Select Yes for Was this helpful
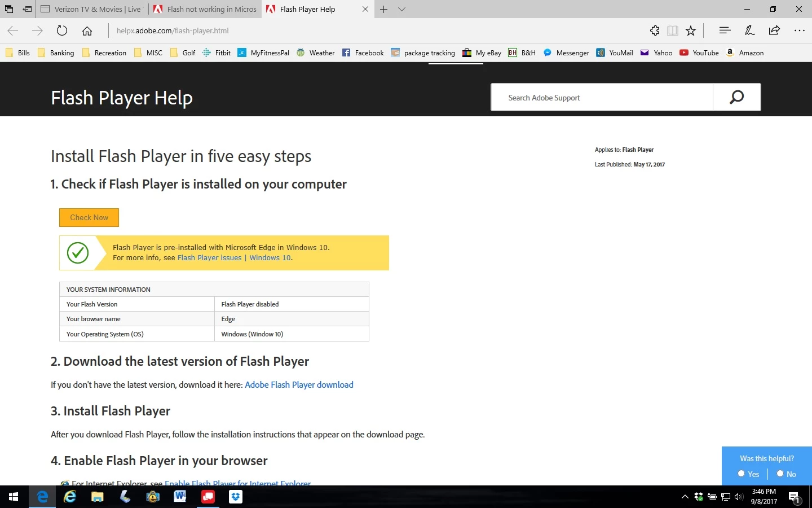 (x=742, y=474)
